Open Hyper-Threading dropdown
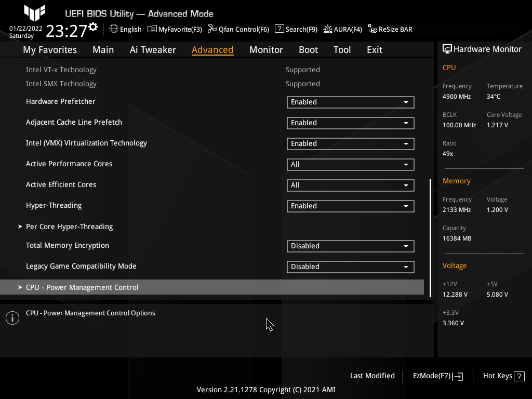 (351, 206)
